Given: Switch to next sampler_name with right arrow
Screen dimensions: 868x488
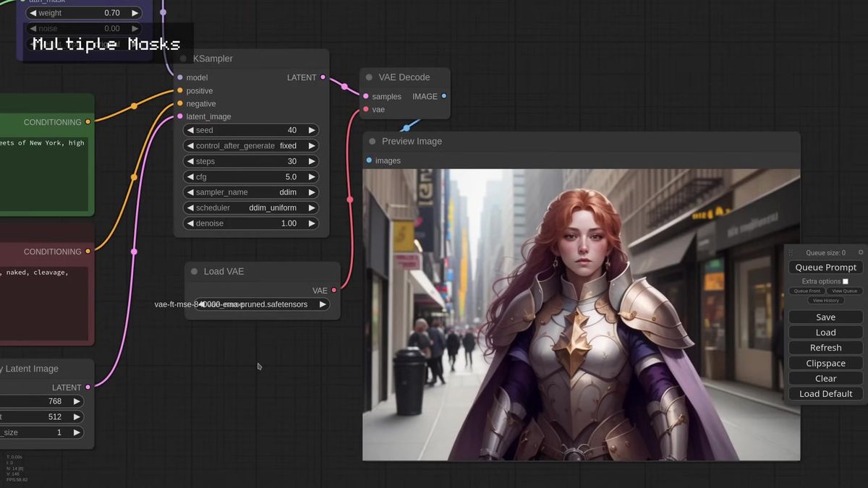Looking at the screenshot, I should [x=312, y=192].
